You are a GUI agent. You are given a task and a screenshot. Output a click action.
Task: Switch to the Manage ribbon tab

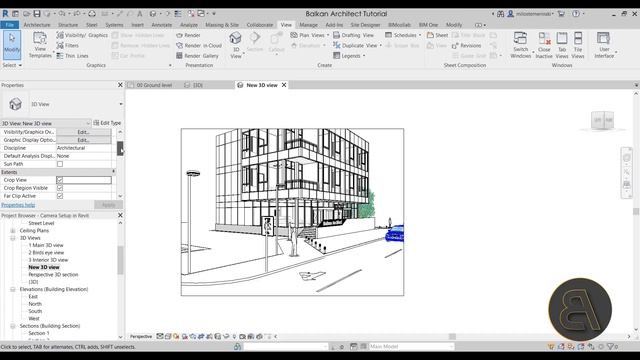pyautogui.click(x=308, y=25)
